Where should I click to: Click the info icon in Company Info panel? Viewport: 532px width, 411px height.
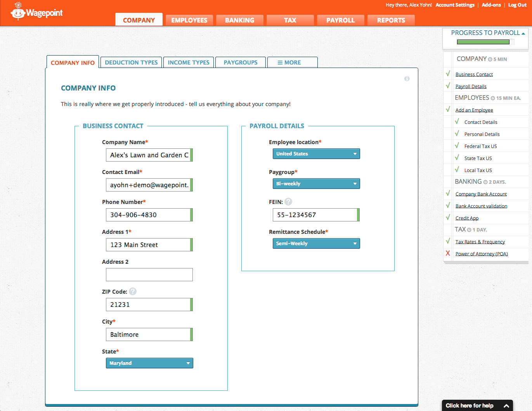click(x=407, y=78)
